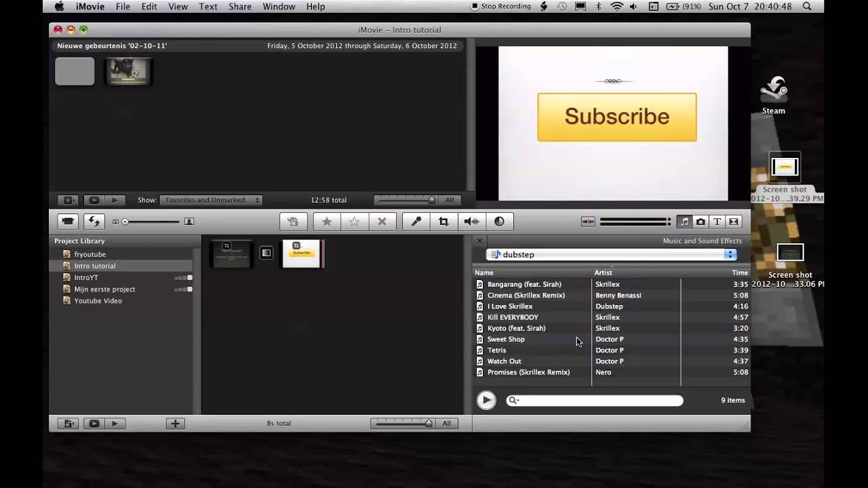Image resolution: width=868 pixels, height=488 pixels.
Task: Play event from beginning button
Action: coord(115,200)
